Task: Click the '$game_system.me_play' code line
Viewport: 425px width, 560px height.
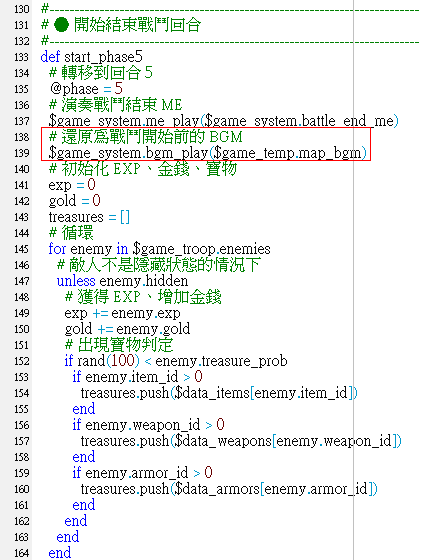Action: (x=224, y=121)
